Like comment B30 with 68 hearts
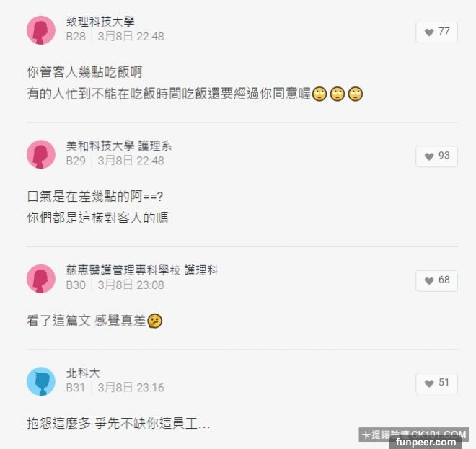This screenshot has height=449, width=476. (x=436, y=281)
